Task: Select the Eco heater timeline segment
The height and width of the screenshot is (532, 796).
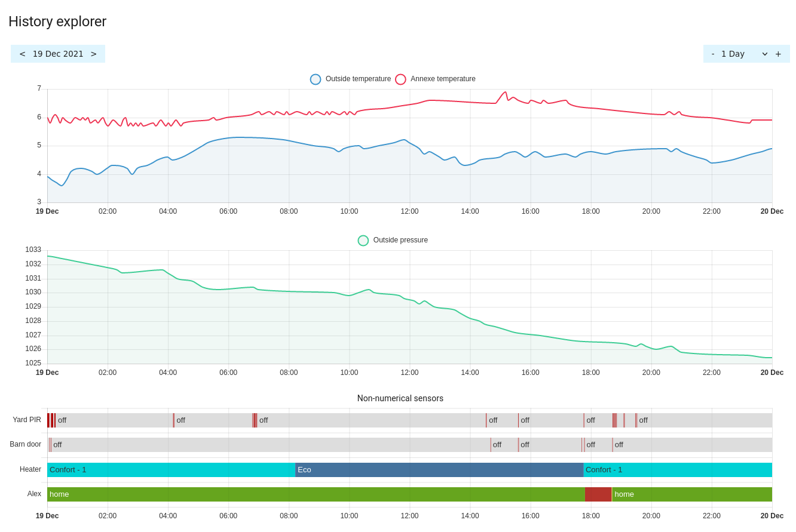Action: pyautogui.click(x=439, y=470)
